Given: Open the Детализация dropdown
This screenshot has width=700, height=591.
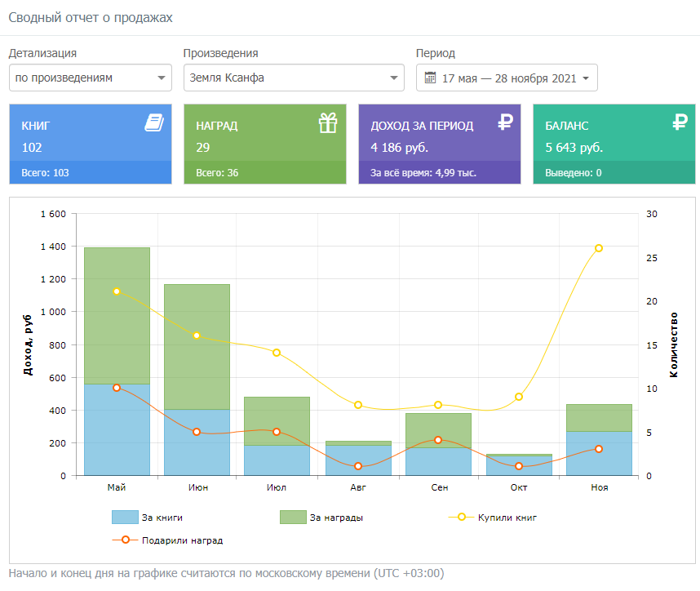Looking at the screenshot, I should coord(90,78).
